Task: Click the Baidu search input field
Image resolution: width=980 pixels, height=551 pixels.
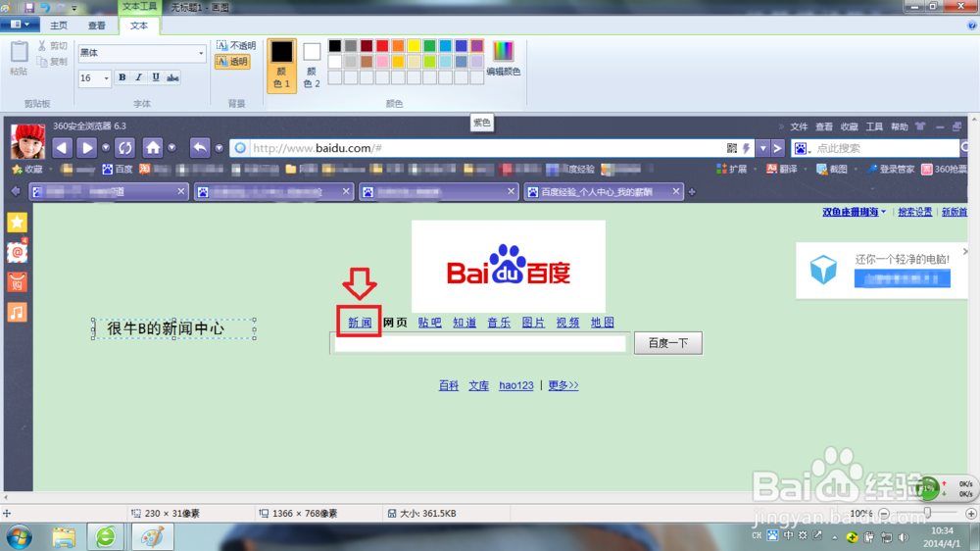Action: click(x=480, y=343)
